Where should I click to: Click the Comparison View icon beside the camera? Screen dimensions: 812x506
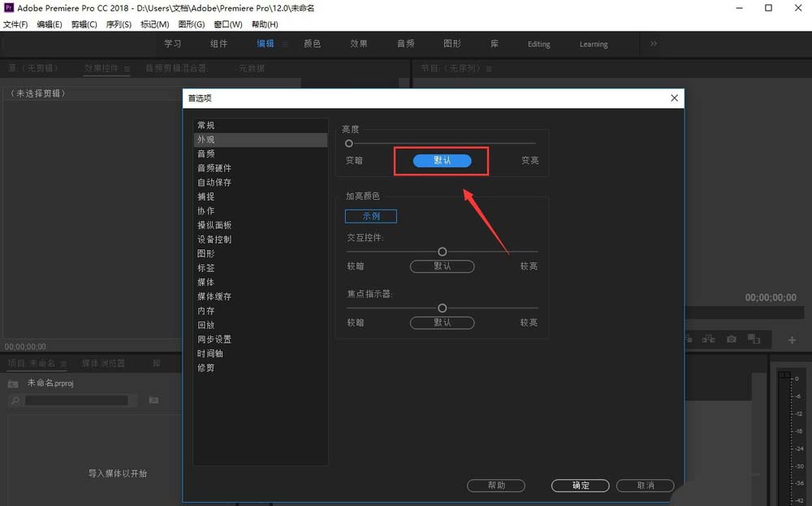754,339
